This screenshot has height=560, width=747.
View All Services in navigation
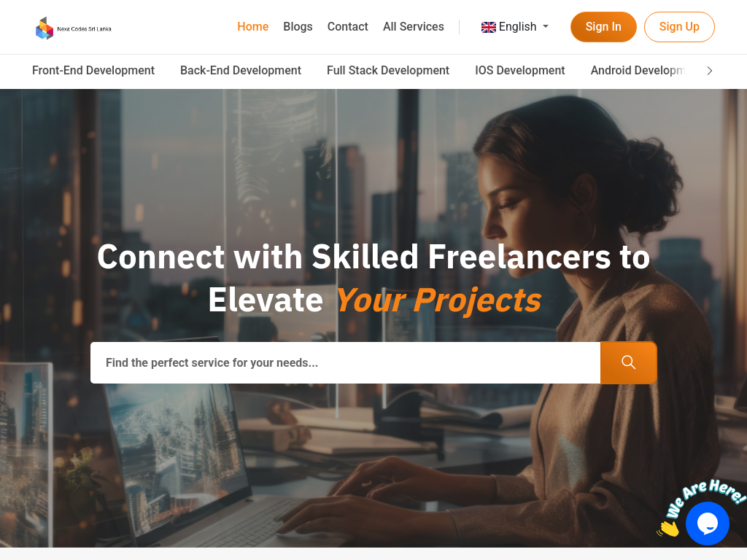(413, 27)
